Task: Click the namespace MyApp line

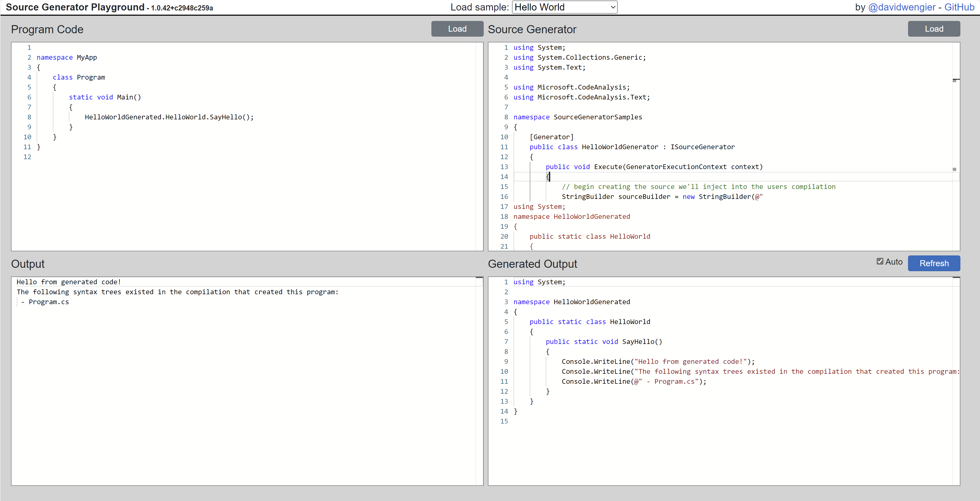Action: pyautogui.click(x=67, y=58)
